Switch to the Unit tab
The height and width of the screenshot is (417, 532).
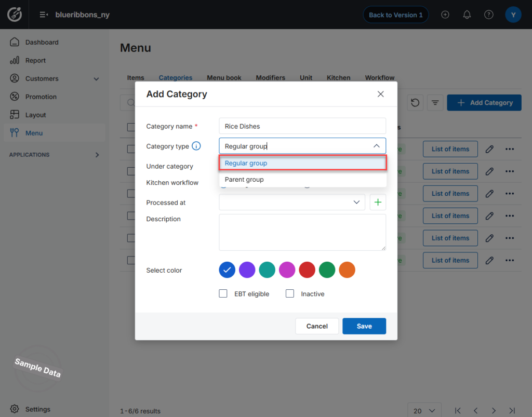[305, 78]
